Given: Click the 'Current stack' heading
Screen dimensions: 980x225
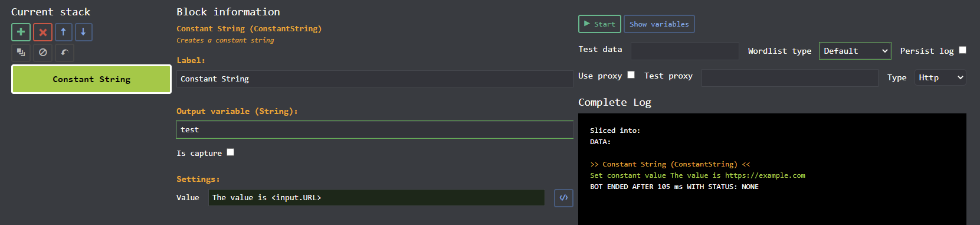Looking at the screenshot, I should (51, 12).
